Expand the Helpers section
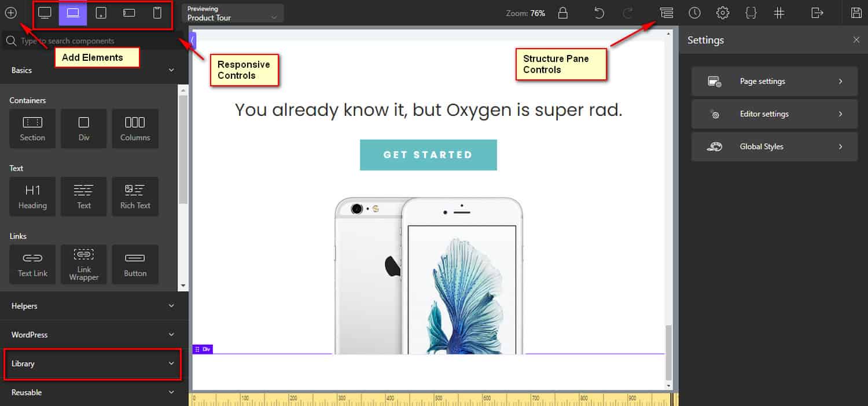Image resolution: width=868 pixels, height=406 pixels. 93,306
